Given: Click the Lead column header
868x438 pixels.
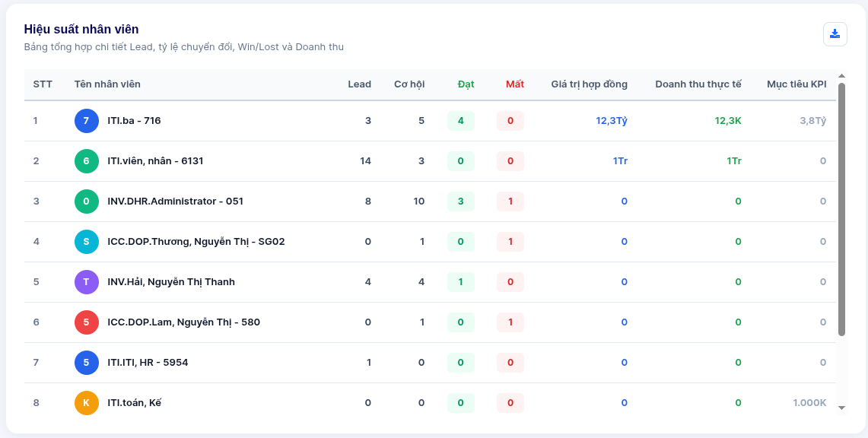Looking at the screenshot, I should pos(359,84).
